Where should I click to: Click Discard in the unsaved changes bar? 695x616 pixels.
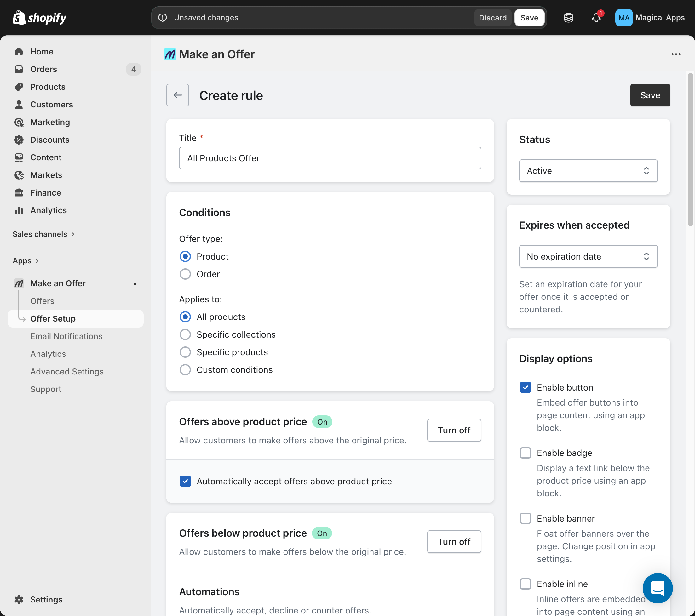[x=492, y=18]
